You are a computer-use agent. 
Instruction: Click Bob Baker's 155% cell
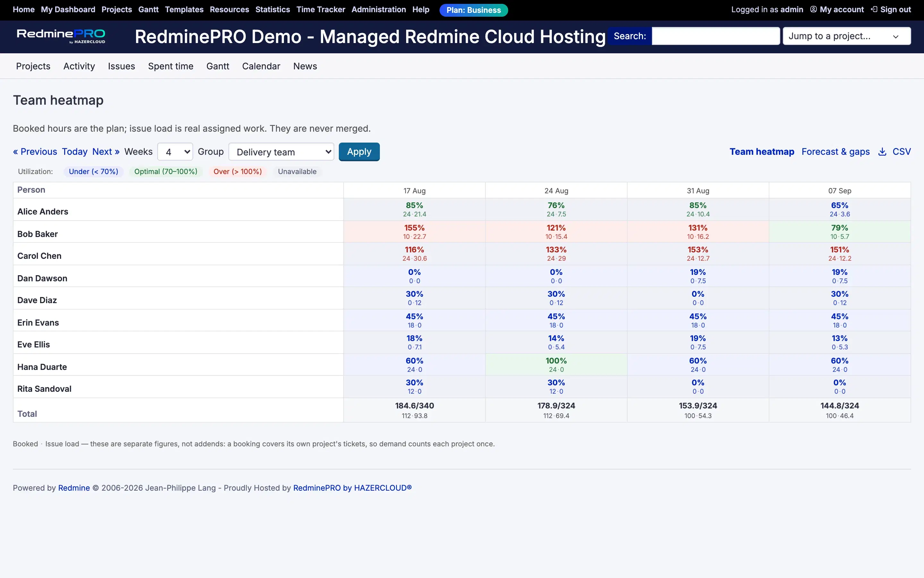click(x=414, y=232)
